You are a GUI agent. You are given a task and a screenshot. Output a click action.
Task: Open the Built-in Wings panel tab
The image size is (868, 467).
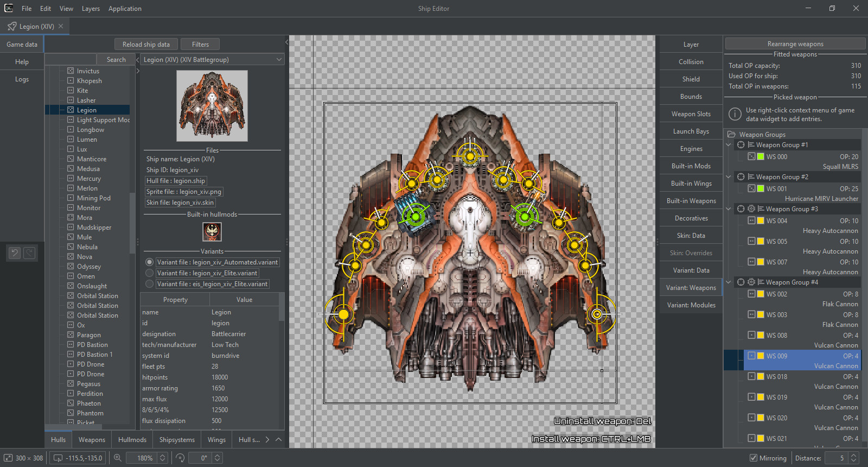[691, 183]
